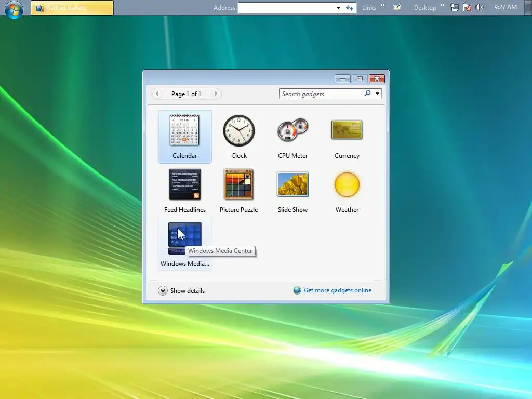Screen dimensions: 532x399
Task: Select the Windows Media Center gadget icon
Action: 185,238
